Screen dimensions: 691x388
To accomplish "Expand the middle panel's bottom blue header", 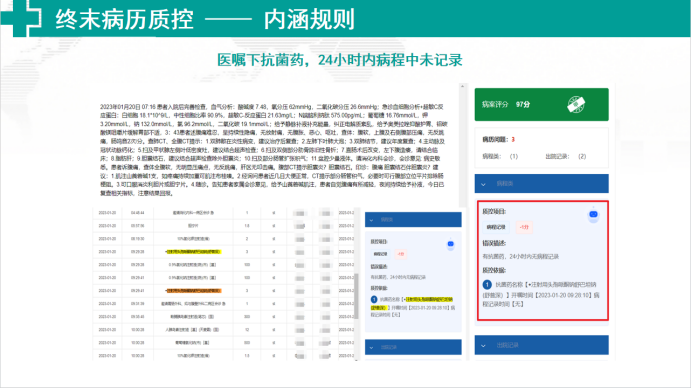I will (413, 347).
